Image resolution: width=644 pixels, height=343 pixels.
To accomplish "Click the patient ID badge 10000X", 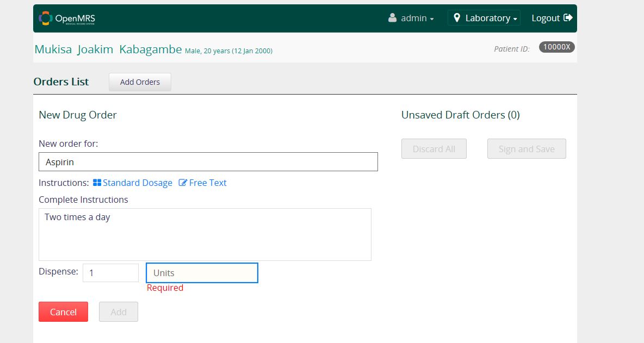I will 556,47.
